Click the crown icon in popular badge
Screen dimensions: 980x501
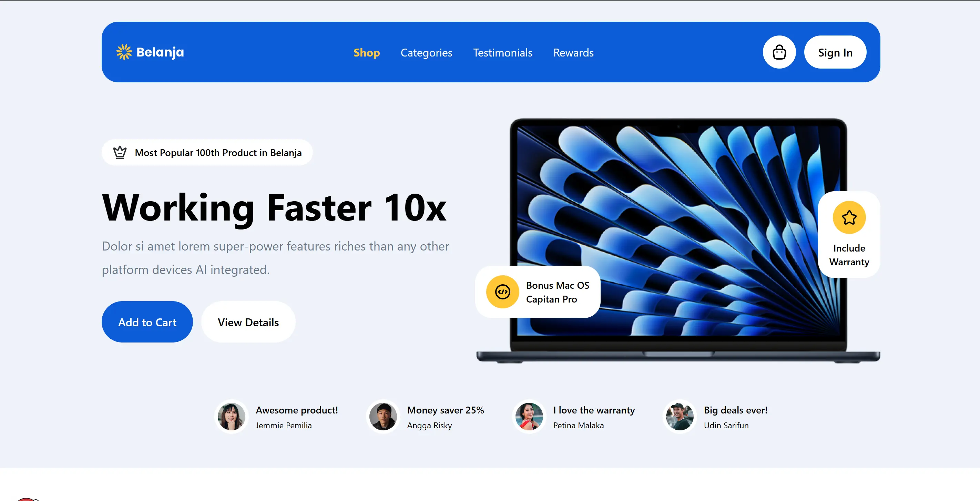tap(120, 153)
